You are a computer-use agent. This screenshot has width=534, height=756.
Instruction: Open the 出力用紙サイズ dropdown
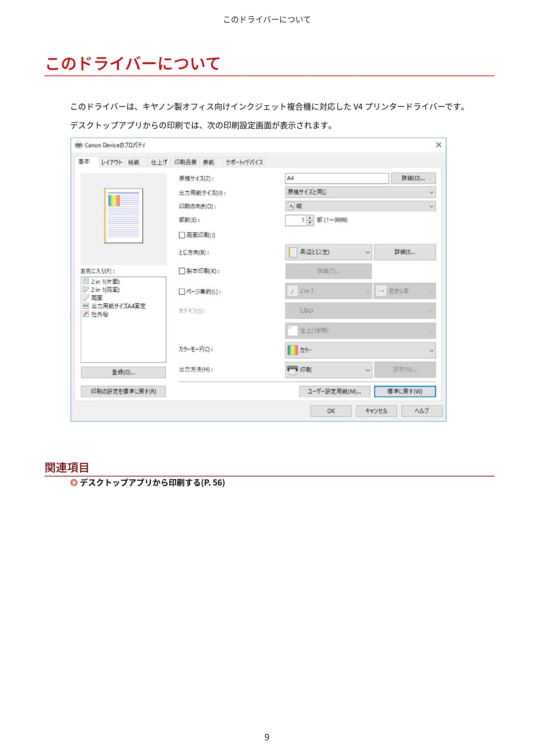tap(360, 192)
